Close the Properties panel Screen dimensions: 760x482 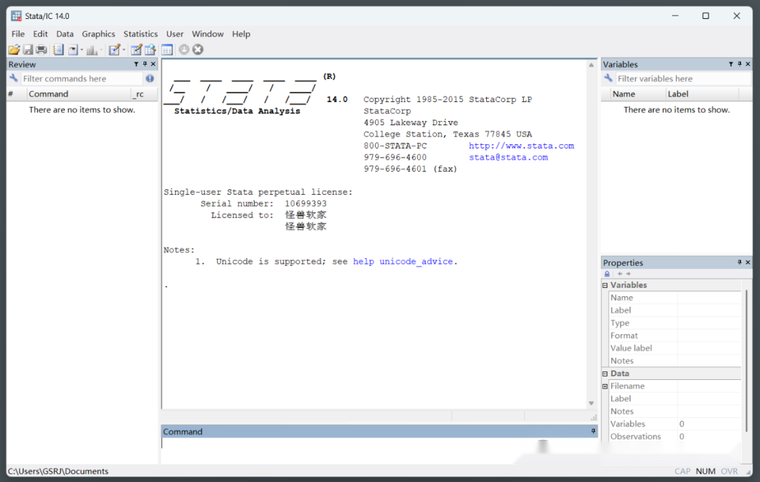click(x=748, y=262)
